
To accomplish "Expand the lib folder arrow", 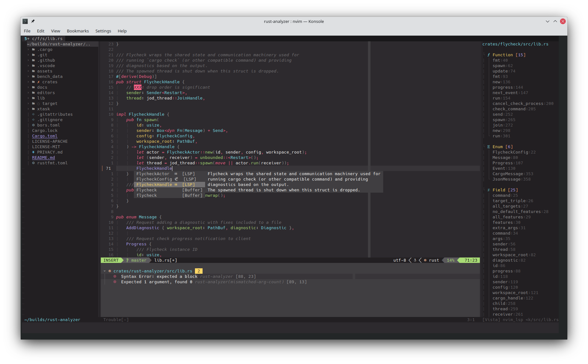I will (28, 98).
